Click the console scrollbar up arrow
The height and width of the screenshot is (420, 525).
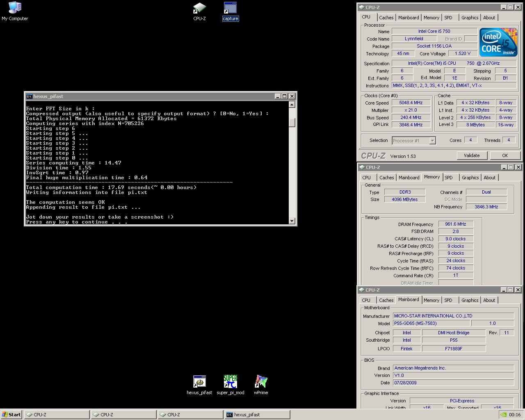click(292, 105)
